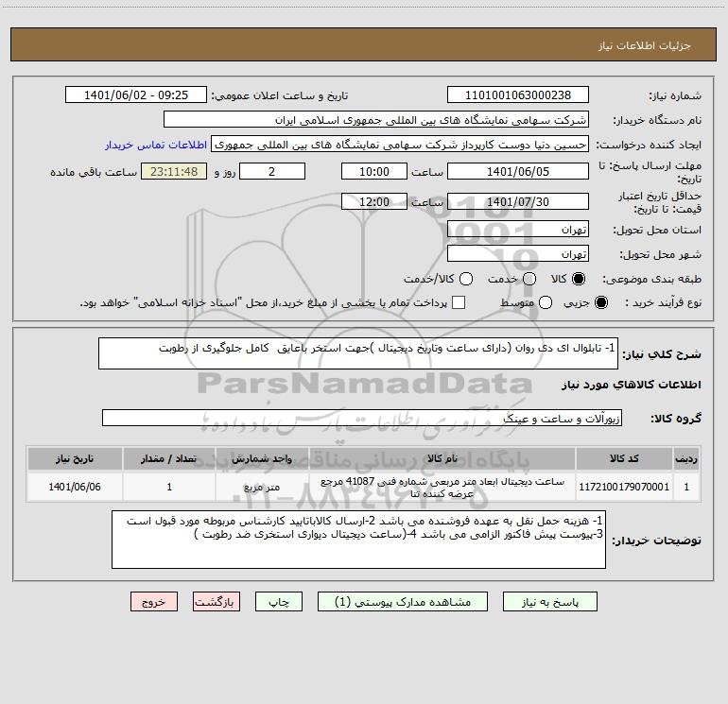
Task: Click column header تعداد / مقدار
Action: click(x=169, y=458)
